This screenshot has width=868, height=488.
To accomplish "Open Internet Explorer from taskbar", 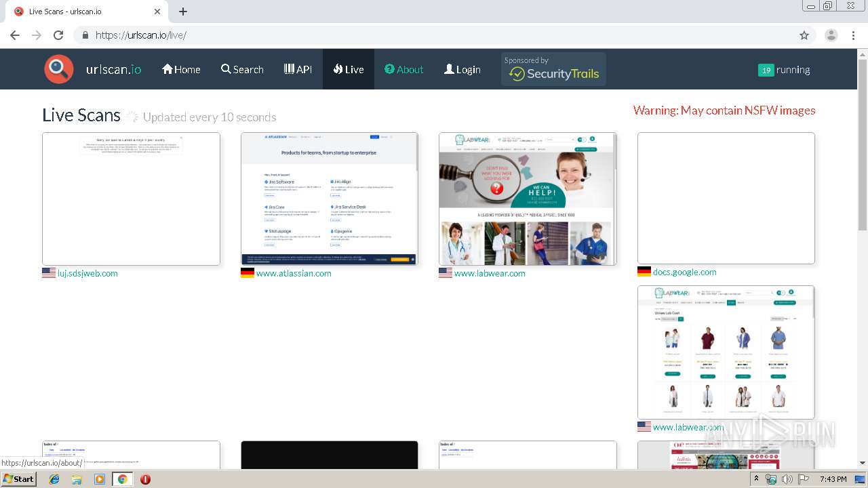I will 54,479.
